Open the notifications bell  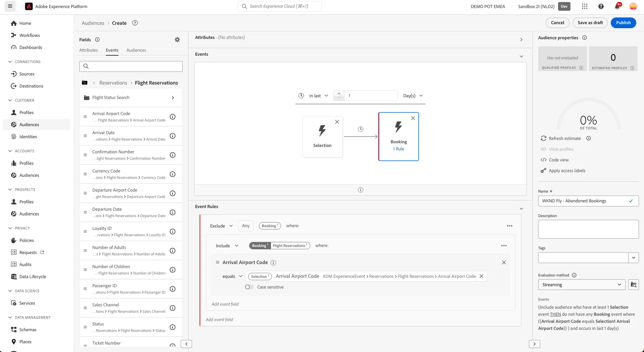click(x=617, y=6)
